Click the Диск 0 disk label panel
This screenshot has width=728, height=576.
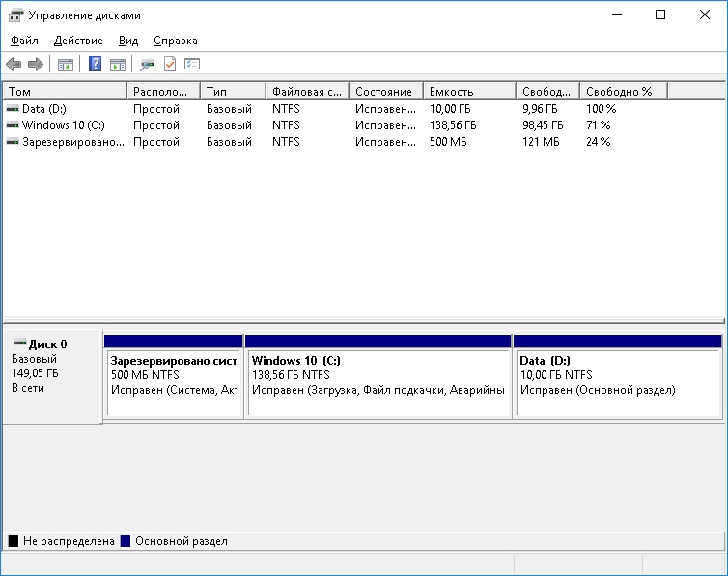pos(52,375)
